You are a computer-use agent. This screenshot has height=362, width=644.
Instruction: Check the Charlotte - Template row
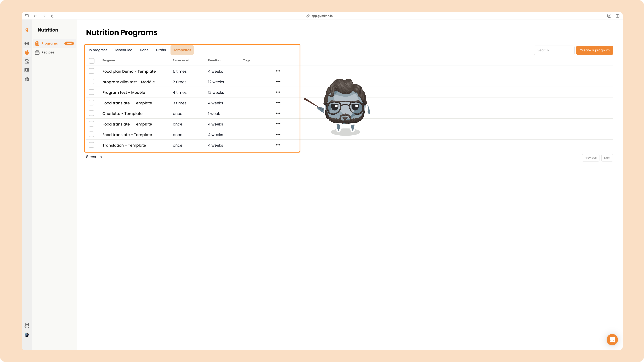[92, 113]
